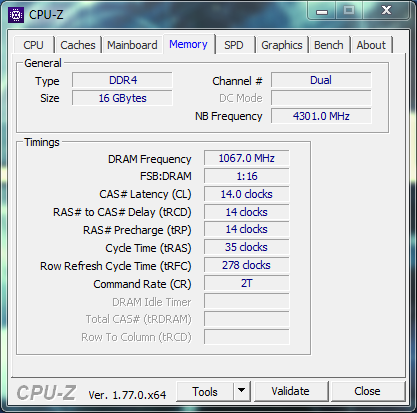The height and width of the screenshot is (413, 417).
Task: Select the Memory tab
Action: (x=188, y=44)
